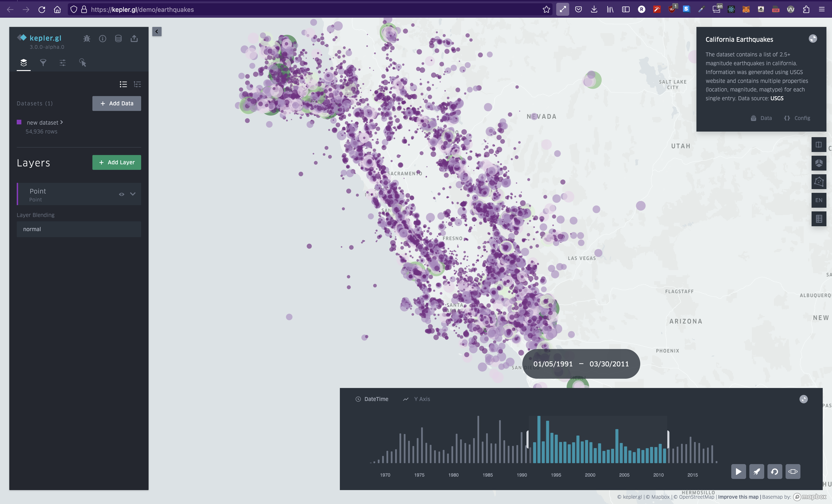Switch to the Base map cursor tab
This screenshot has height=504, width=832.
point(83,62)
